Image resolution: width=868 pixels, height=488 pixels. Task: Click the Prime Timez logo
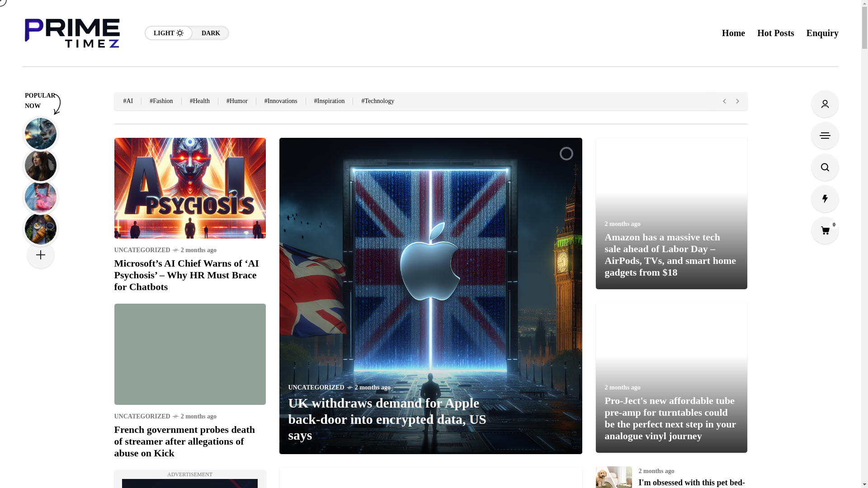pyautogui.click(x=72, y=33)
